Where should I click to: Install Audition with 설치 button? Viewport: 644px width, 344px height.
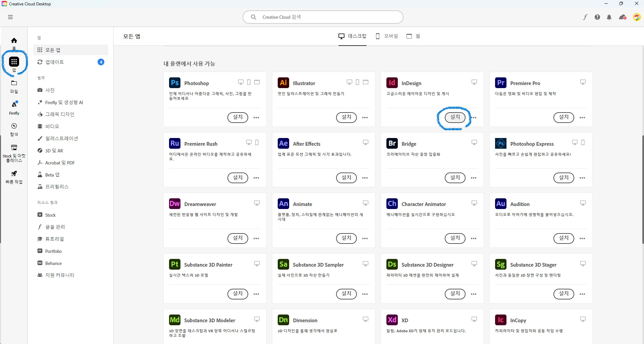pos(564,238)
